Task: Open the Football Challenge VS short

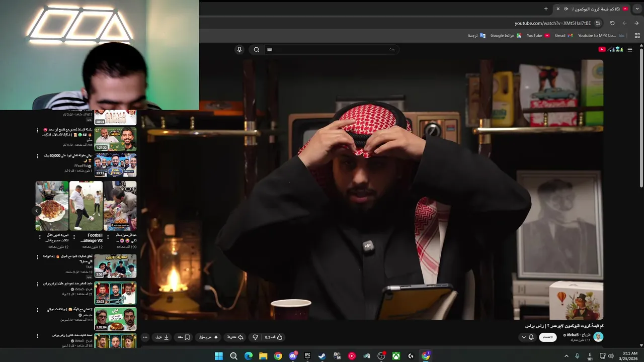Action: click(86, 206)
